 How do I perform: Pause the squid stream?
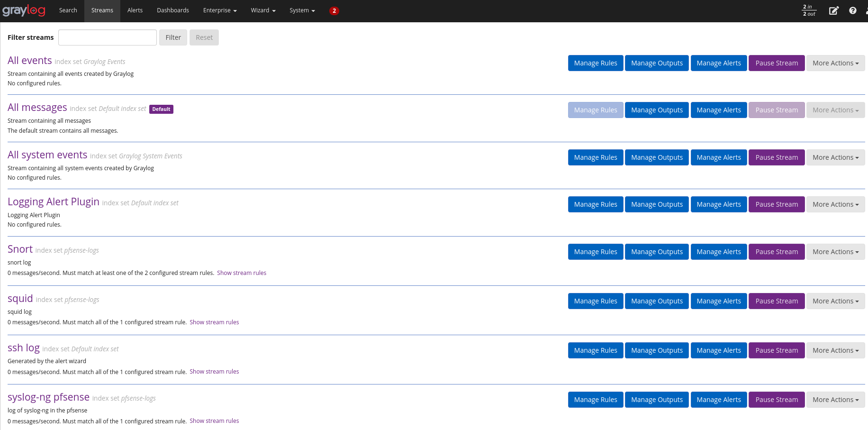[x=776, y=301]
